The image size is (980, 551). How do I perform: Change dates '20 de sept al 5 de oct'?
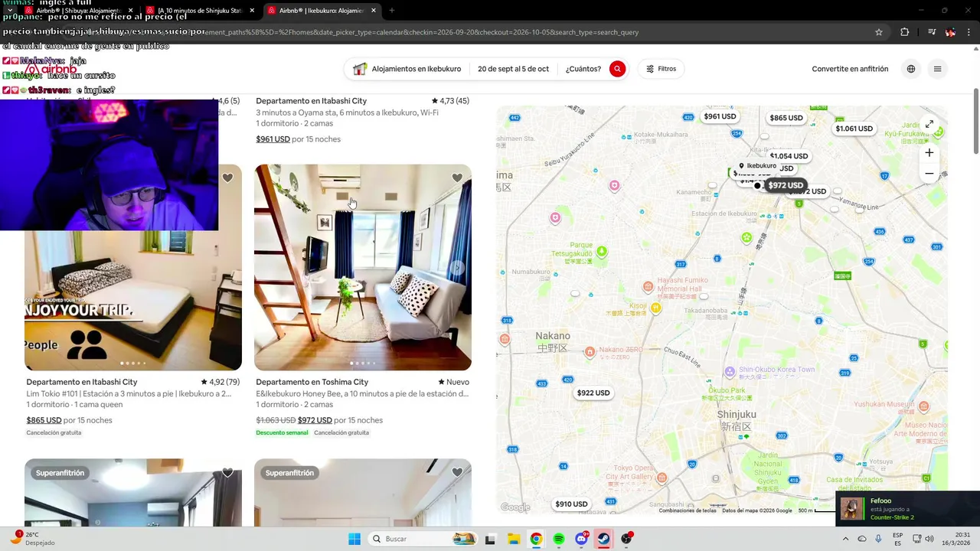(513, 69)
